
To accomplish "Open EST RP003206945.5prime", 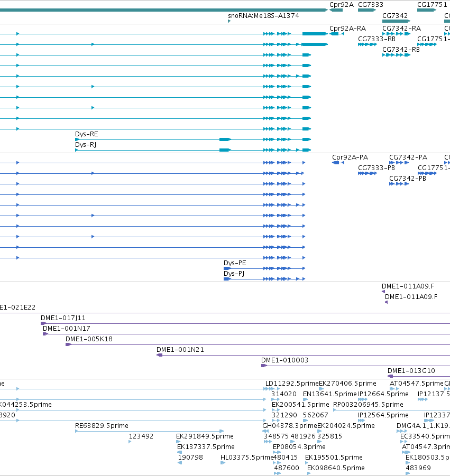I will [368, 405].
